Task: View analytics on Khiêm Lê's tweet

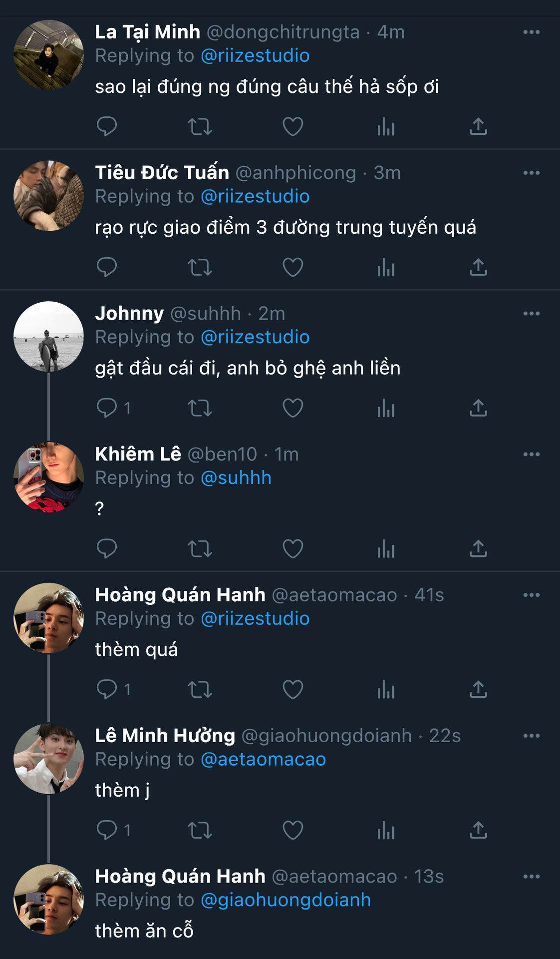Action: coord(386,549)
